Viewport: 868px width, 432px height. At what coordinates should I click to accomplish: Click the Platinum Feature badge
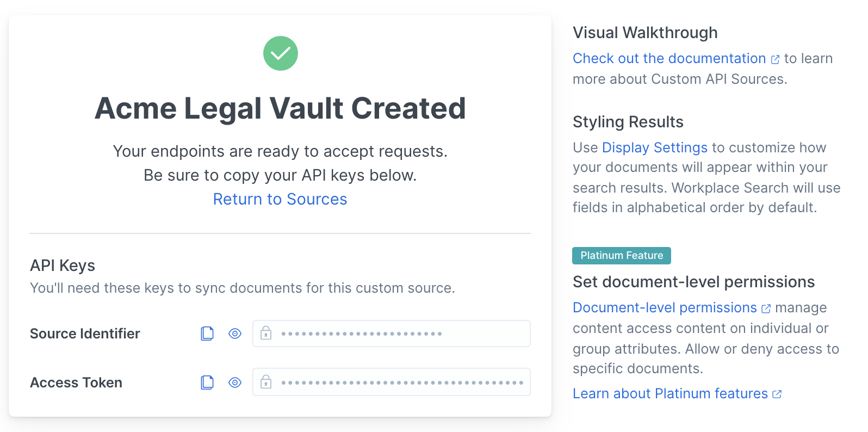coord(622,256)
